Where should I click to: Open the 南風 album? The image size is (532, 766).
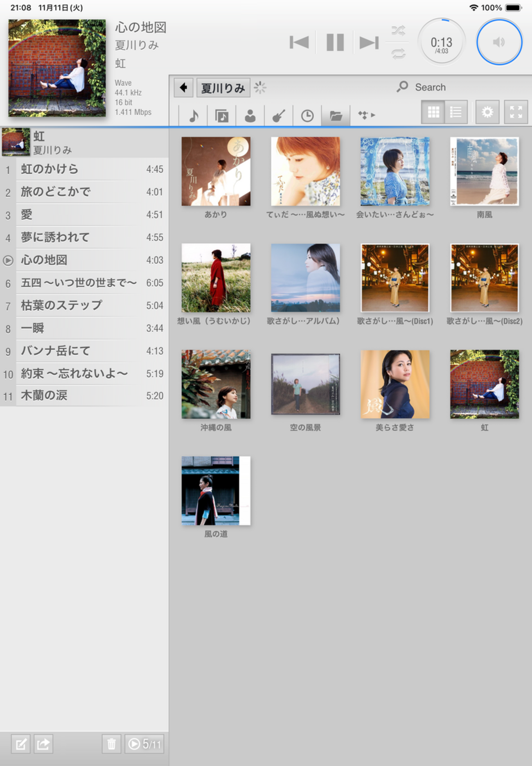(485, 171)
